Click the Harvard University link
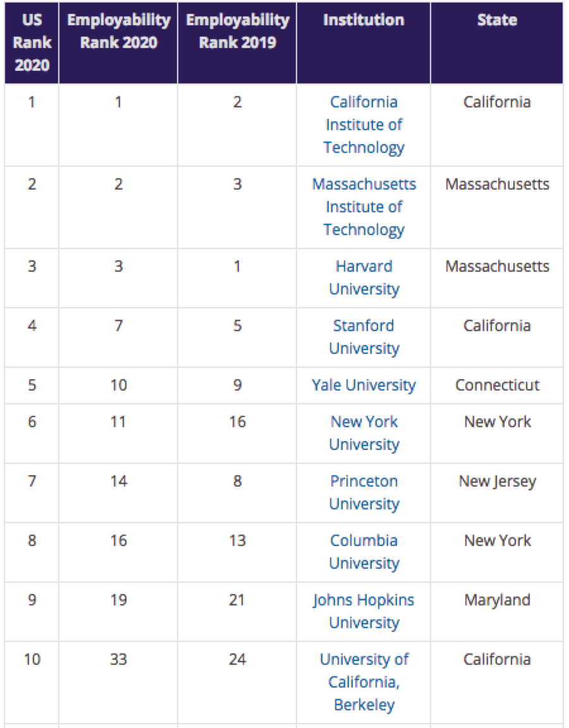The image size is (569, 728). click(x=364, y=277)
